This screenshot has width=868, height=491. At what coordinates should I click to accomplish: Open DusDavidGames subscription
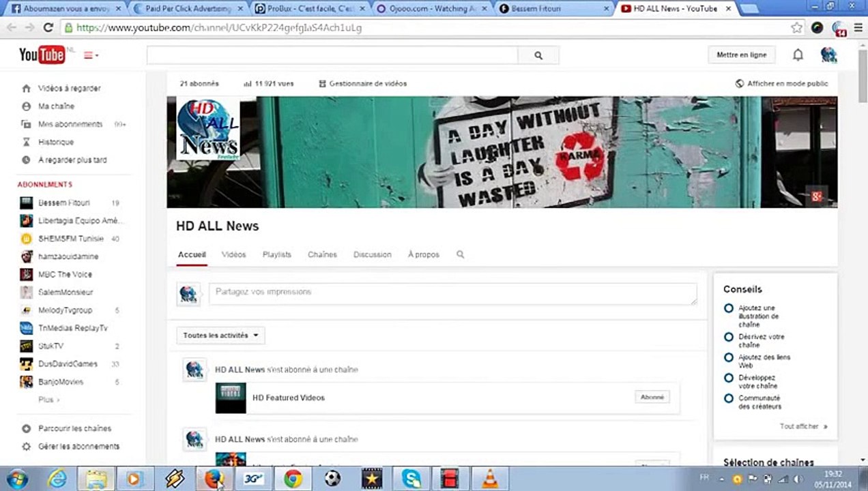[68, 364]
